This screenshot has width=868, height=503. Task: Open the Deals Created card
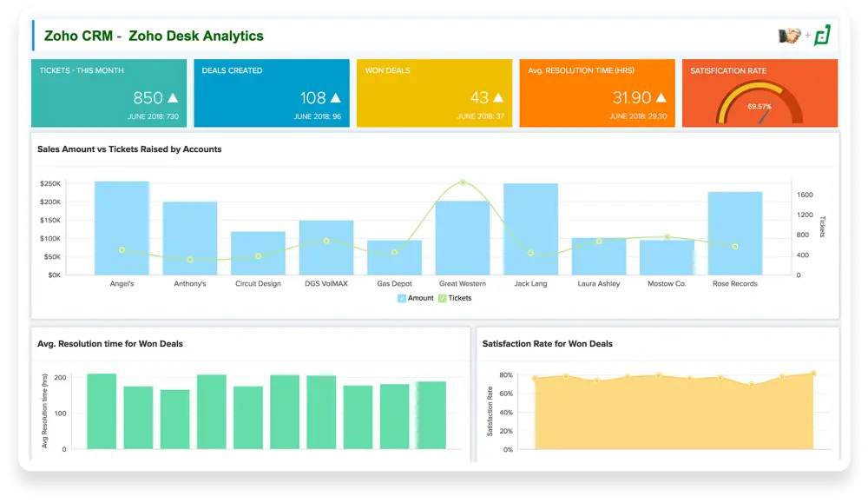tap(271, 93)
